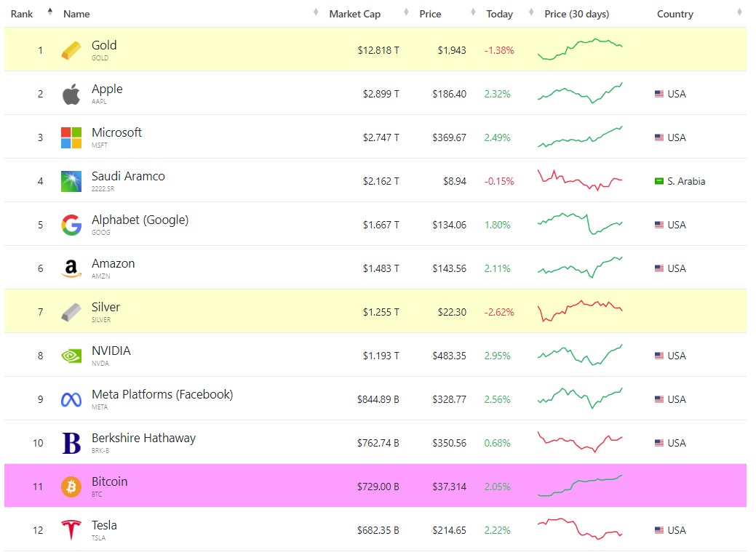This screenshot has width=756, height=552.
Task: Click the NVIDIA logo icon
Action: point(71,356)
